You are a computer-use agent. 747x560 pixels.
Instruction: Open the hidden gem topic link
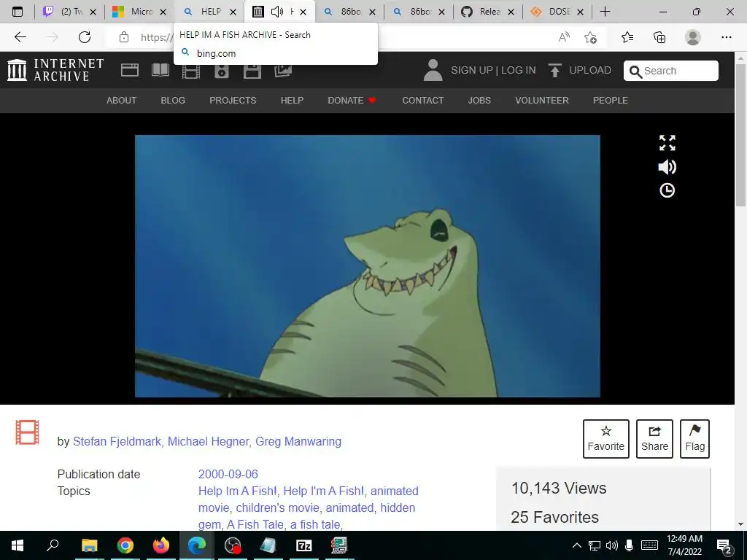[398, 507]
